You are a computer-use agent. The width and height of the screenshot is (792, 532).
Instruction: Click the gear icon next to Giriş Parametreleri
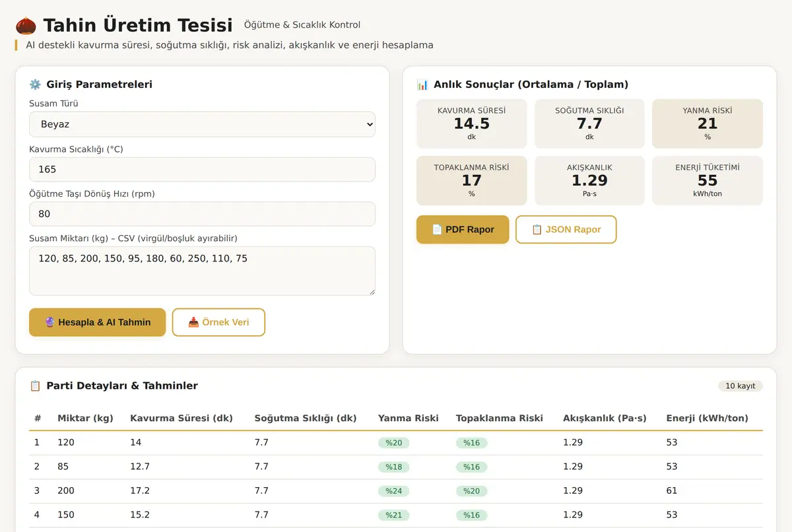(x=35, y=84)
